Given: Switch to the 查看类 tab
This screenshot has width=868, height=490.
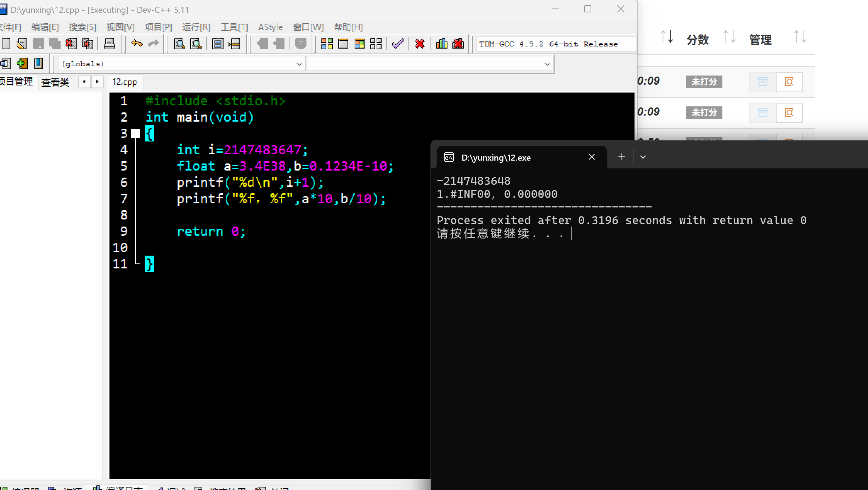Looking at the screenshot, I should coord(55,82).
